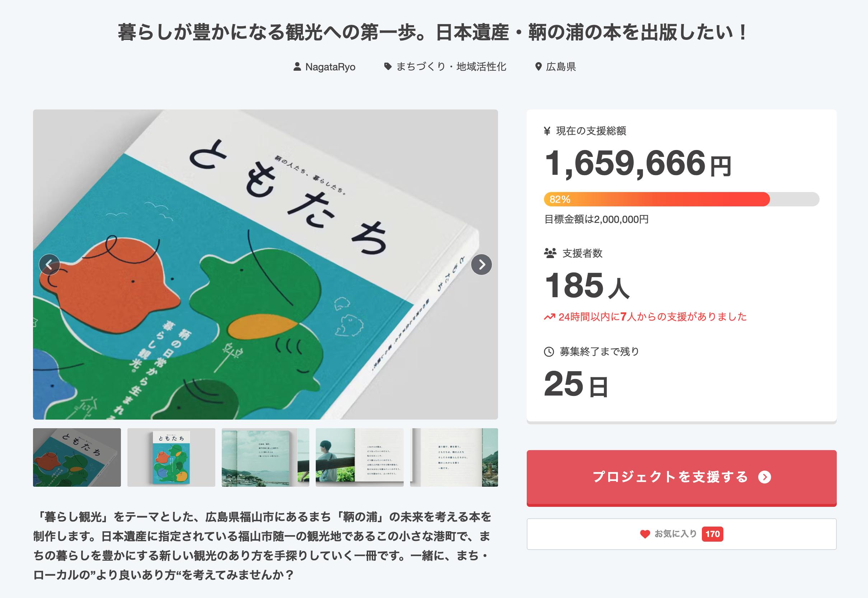Open the まちづくり・地域活性化 category link
The height and width of the screenshot is (598, 868).
pyautogui.click(x=451, y=67)
